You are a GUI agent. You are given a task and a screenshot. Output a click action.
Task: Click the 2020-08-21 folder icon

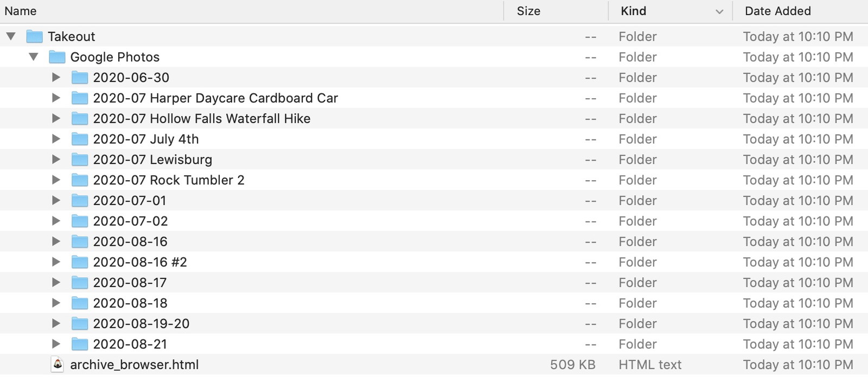tap(79, 344)
